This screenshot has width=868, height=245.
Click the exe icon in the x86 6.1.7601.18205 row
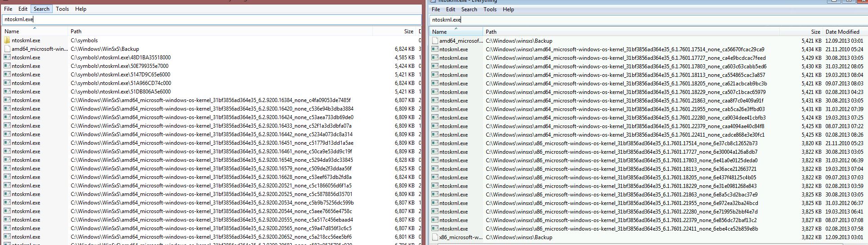click(x=435, y=178)
